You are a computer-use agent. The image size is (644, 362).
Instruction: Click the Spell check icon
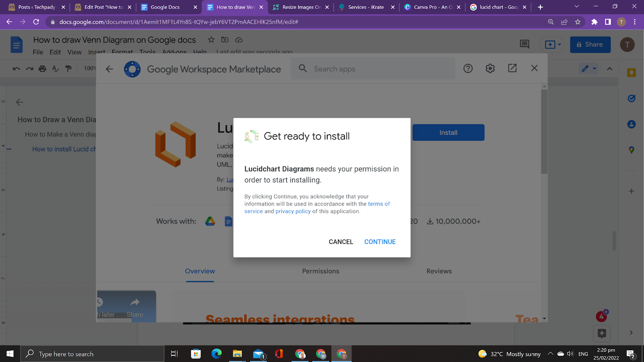point(56,69)
